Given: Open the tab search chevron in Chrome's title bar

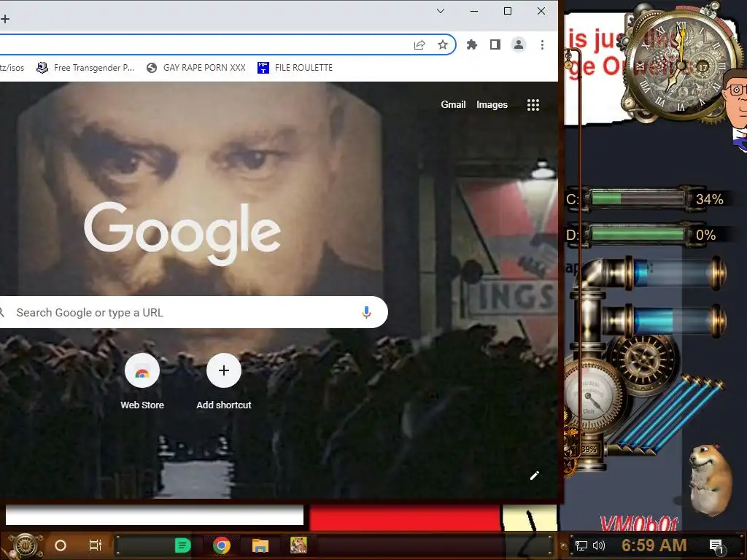Looking at the screenshot, I should point(441,11).
